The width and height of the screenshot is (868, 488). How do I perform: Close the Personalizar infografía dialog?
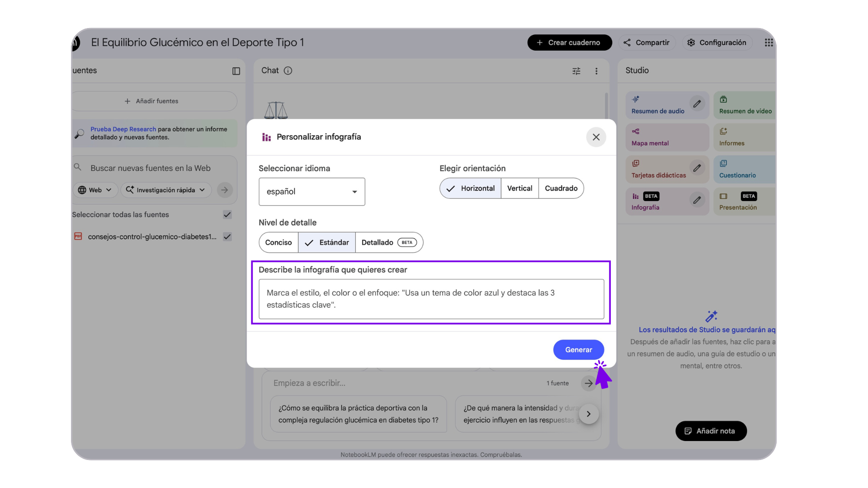596,137
